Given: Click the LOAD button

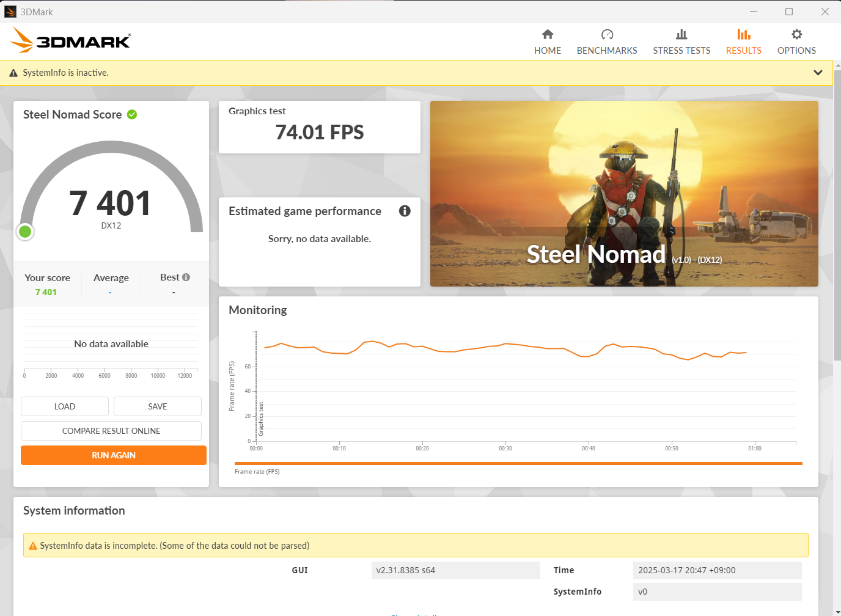Looking at the screenshot, I should coord(65,406).
